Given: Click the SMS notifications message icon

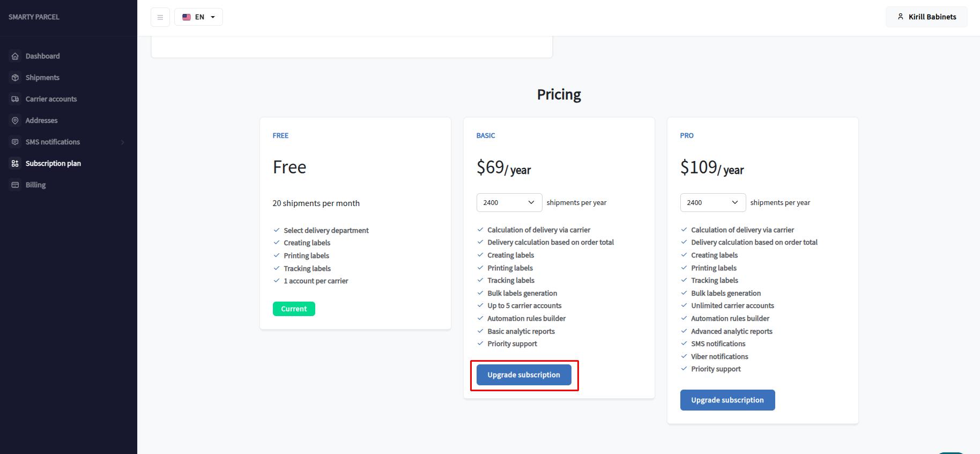Looking at the screenshot, I should tap(15, 142).
